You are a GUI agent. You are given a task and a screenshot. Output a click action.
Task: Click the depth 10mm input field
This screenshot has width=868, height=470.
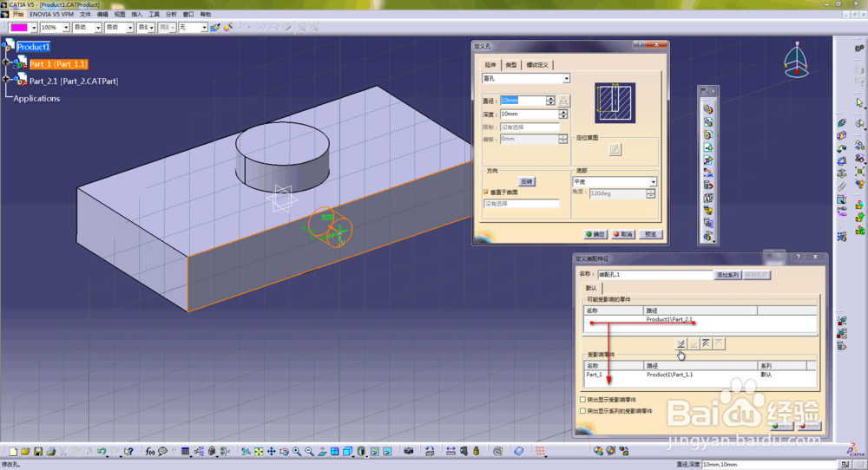(529, 114)
